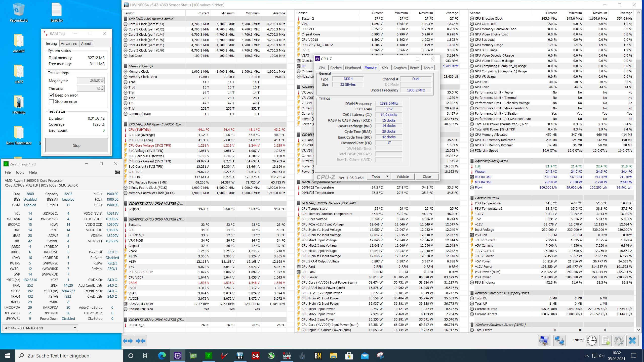The image size is (644, 362).
Task: Open CPU-Z Tools dropdown arrow
Action: click(x=387, y=176)
